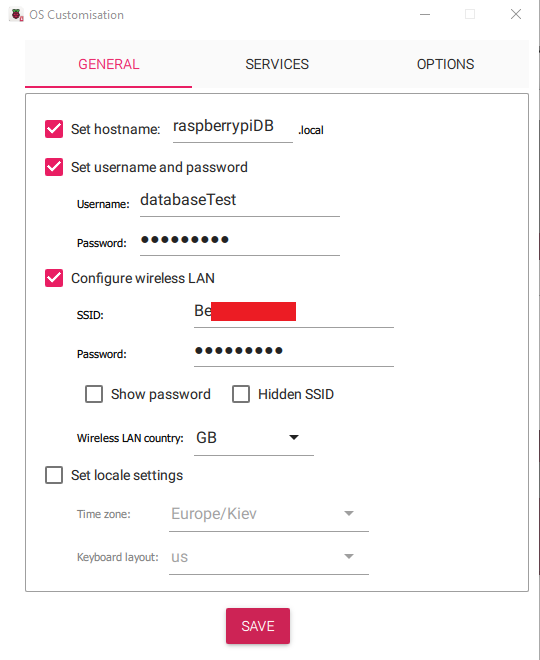Disable the Configure wireless LAN checkbox
Screen dimensions: 540x660
coord(54,278)
